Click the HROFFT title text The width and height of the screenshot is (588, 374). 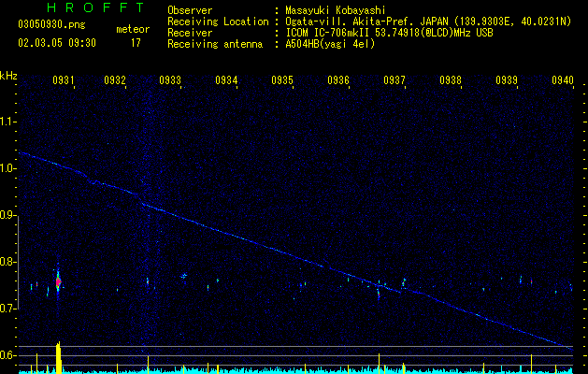[x=95, y=7]
